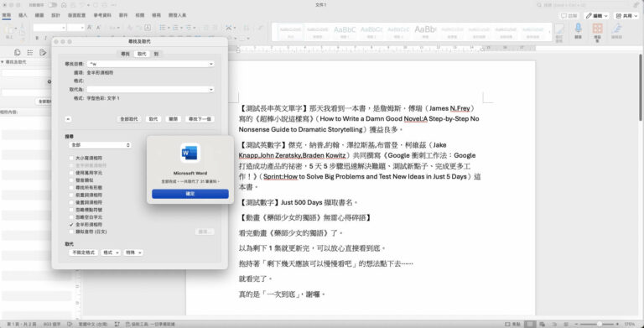Image resolution: width=644 pixels, height=328 pixels.
Task: Click the multilevel list icon
Action: point(189,28)
